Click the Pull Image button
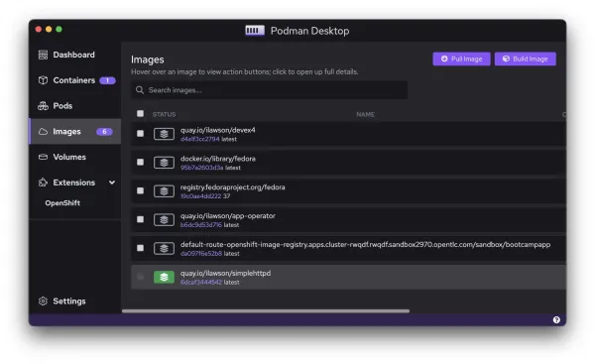Image resolution: width=595 pixels, height=364 pixels. coord(461,59)
